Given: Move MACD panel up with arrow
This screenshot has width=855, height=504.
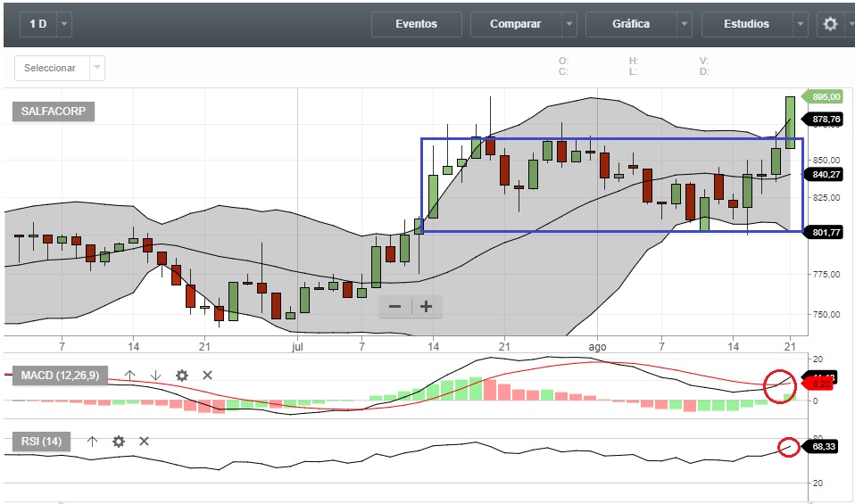Looking at the screenshot, I should coord(129,375).
